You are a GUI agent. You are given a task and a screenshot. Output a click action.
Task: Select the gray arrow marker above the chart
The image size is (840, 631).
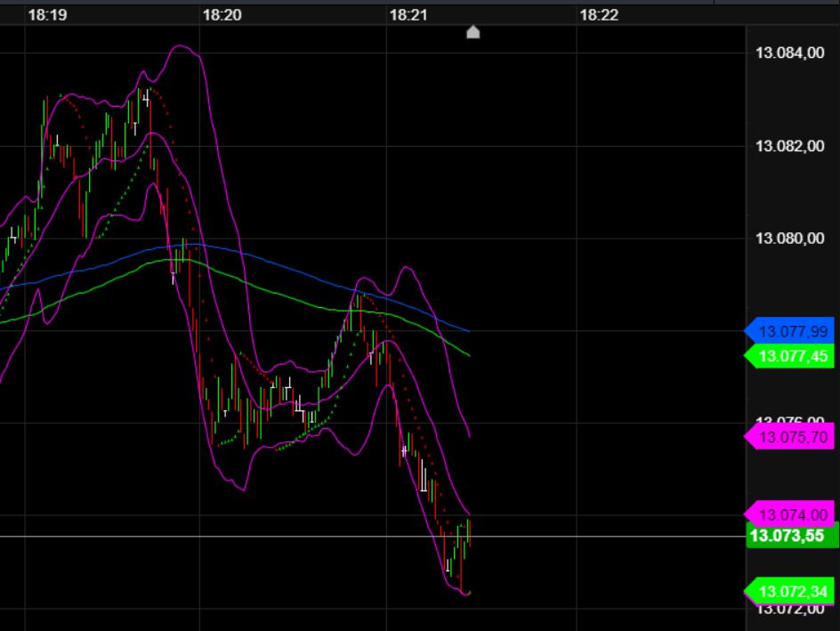(x=472, y=32)
